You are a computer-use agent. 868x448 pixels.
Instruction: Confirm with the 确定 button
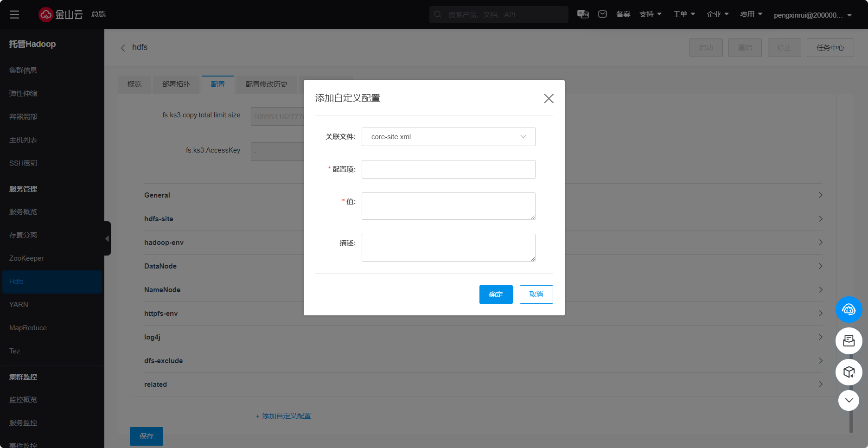(496, 294)
